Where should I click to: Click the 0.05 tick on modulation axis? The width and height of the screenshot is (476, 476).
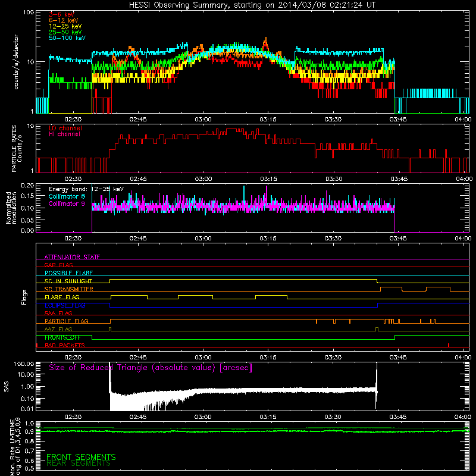pyautogui.click(x=27, y=220)
